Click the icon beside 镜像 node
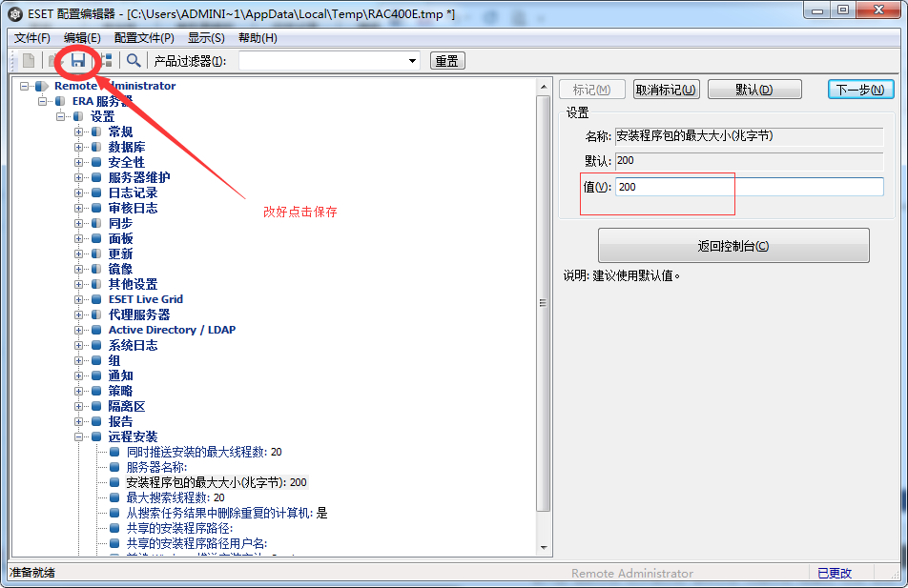This screenshot has width=908, height=588. [x=96, y=269]
